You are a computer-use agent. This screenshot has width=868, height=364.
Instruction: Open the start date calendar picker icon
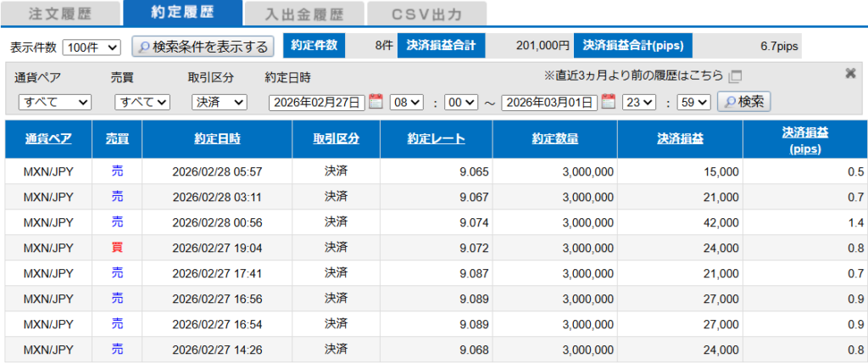click(376, 102)
